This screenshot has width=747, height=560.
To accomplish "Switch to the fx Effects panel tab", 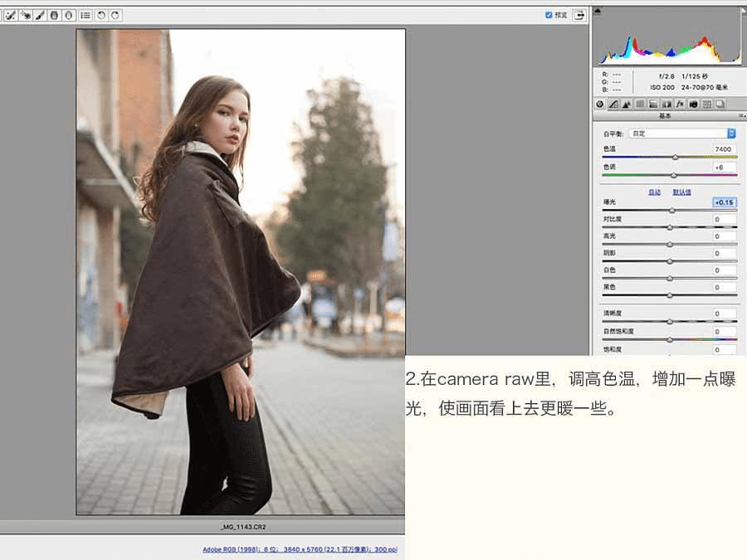I will pos(679,105).
